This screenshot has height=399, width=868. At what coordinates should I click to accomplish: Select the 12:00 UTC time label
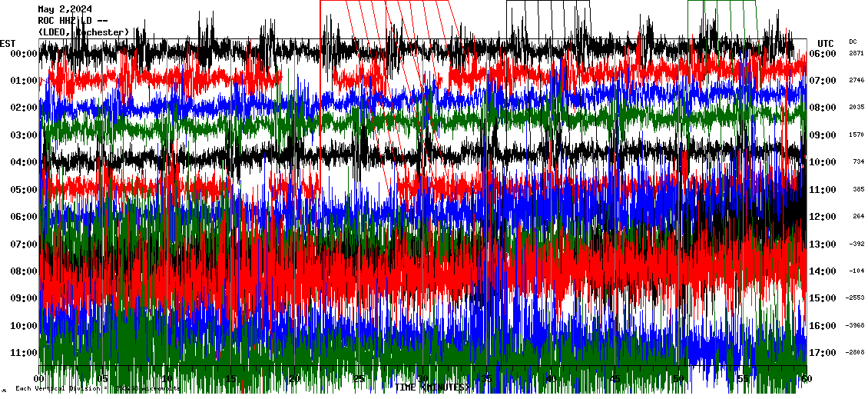823,217
